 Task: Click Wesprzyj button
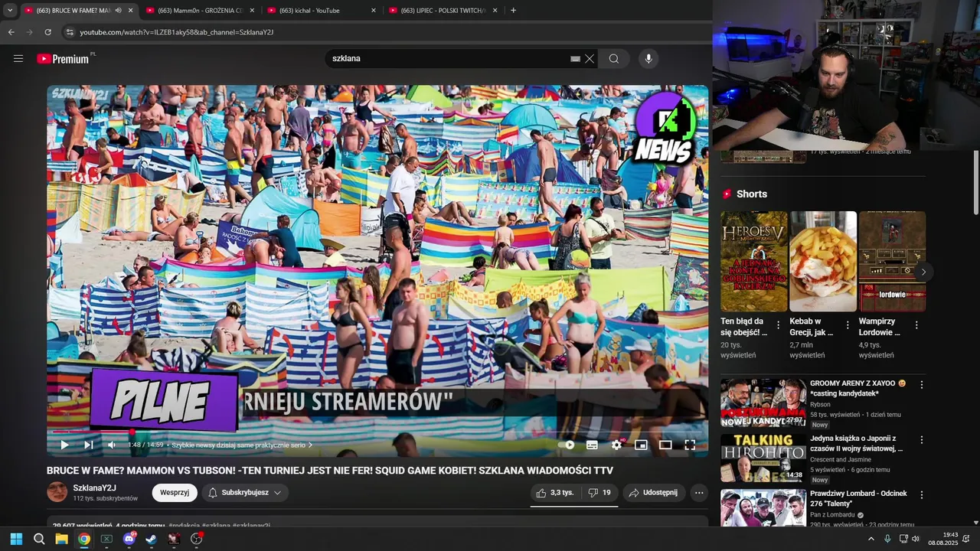coord(175,493)
